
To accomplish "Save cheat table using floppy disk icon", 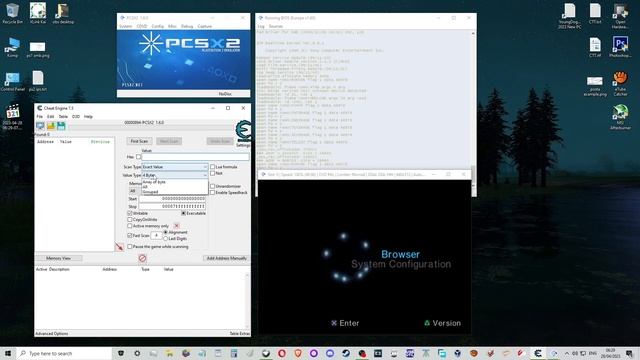I will tap(61, 126).
